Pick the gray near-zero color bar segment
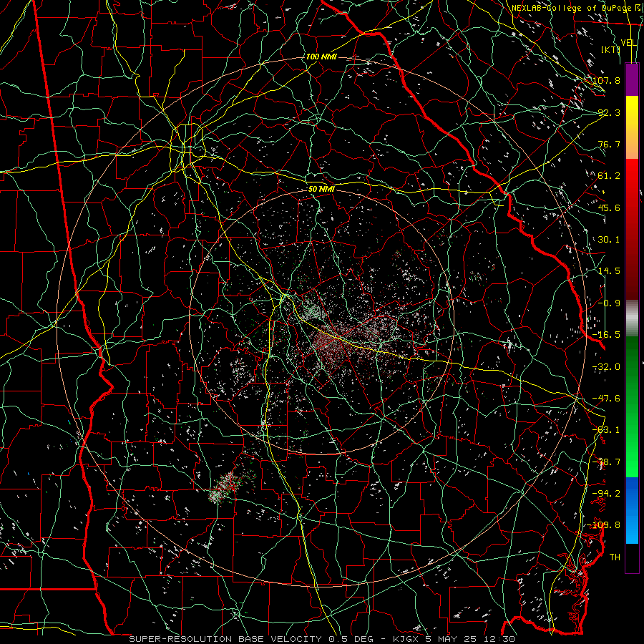The height and width of the screenshot is (644, 644). tap(632, 318)
